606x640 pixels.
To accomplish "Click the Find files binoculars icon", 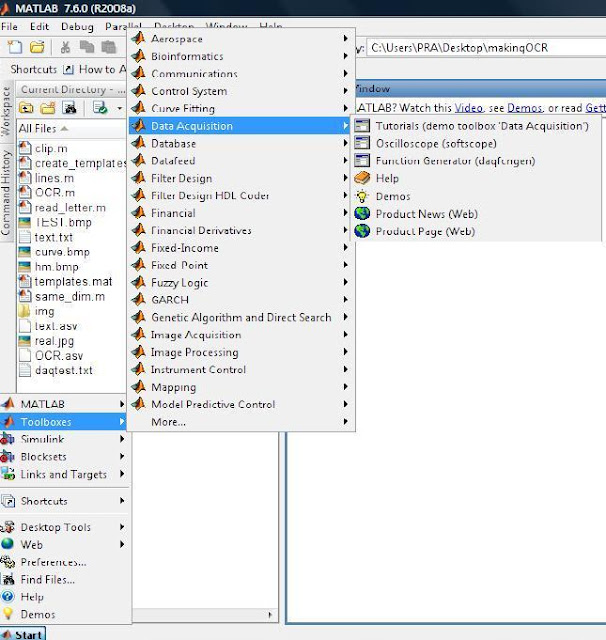I will (69, 108).
